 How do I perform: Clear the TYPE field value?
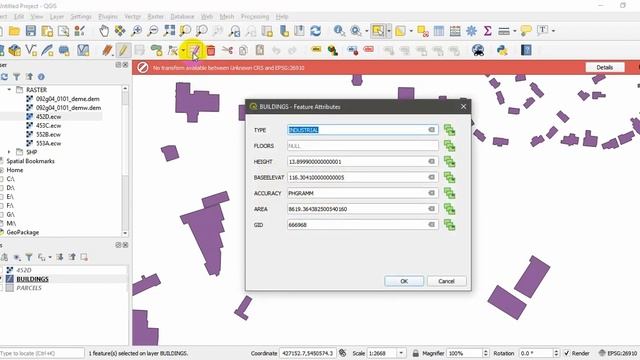pos(431,130)
